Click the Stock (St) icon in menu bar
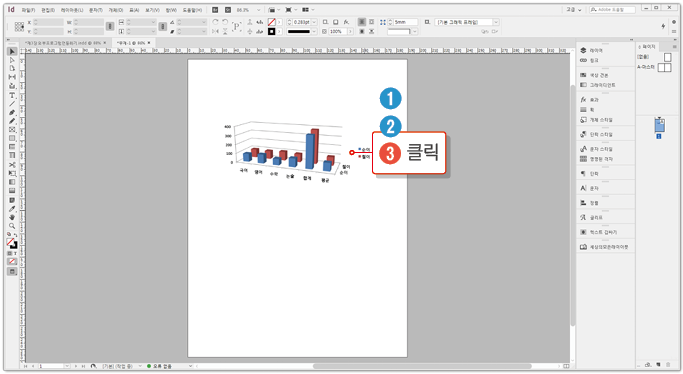 228,10
